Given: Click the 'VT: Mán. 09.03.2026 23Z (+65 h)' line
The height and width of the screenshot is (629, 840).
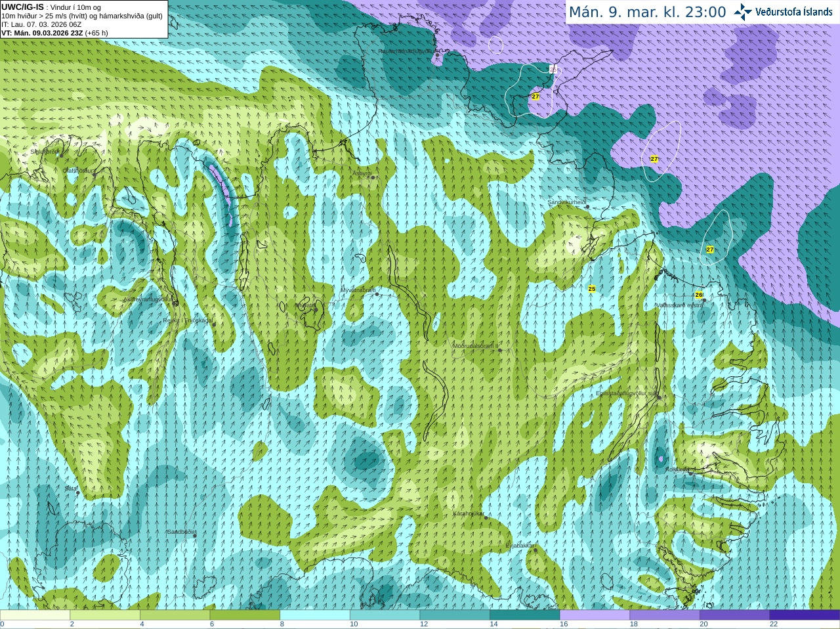Looking at the screenshot, I should pyautogui.click(x=54, y=33).
